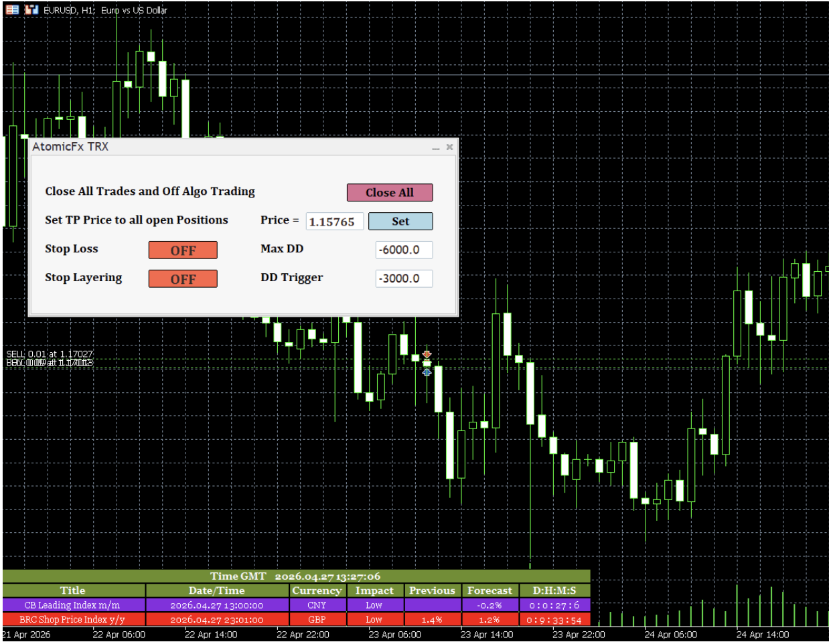Click the EURUSD, H1 chart title text

105,10
